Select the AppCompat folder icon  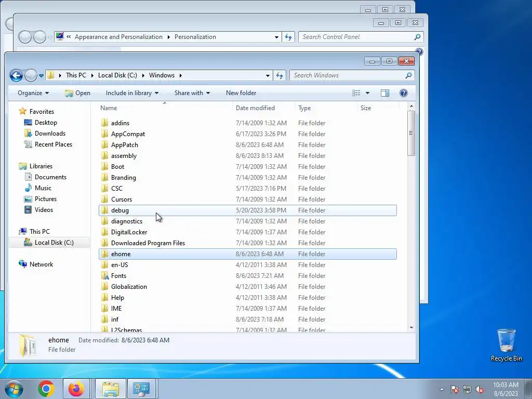tap(104, 134)
